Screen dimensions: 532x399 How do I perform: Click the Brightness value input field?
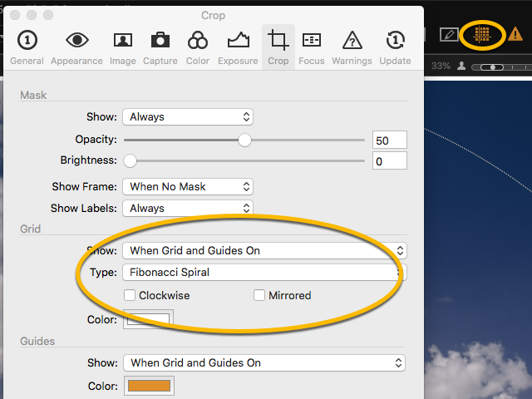[x=389, y=161]
